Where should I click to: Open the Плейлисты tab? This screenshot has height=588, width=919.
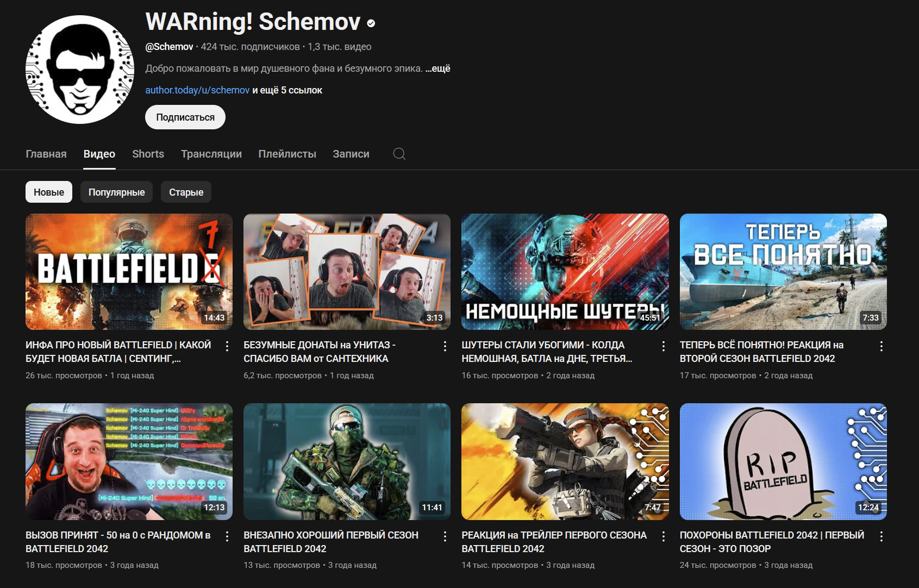pos(287,154)
